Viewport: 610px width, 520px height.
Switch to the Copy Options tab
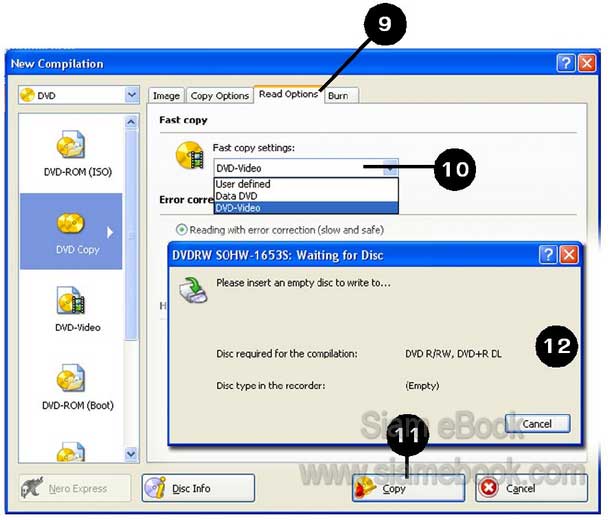219,96
